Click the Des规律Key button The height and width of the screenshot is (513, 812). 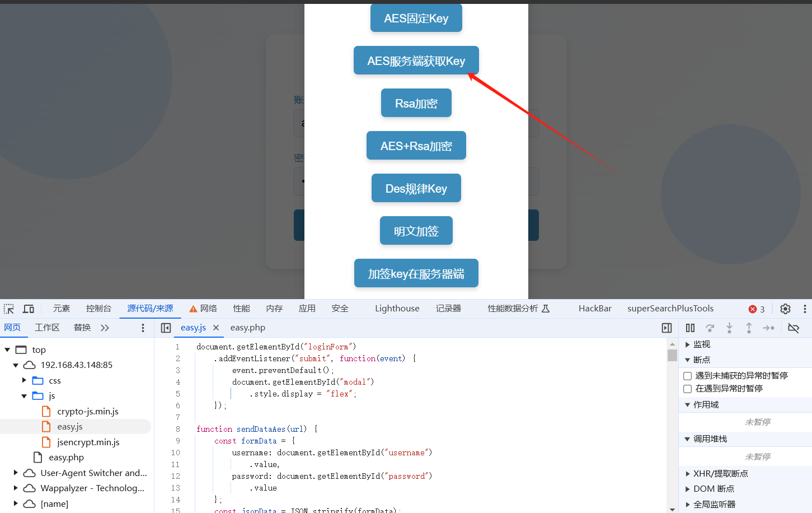pos(416,188)
